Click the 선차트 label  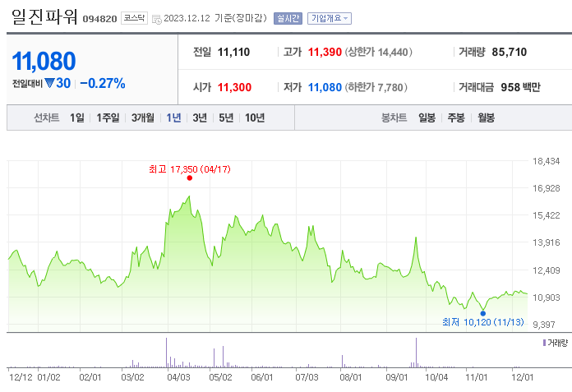pos(46,118)
